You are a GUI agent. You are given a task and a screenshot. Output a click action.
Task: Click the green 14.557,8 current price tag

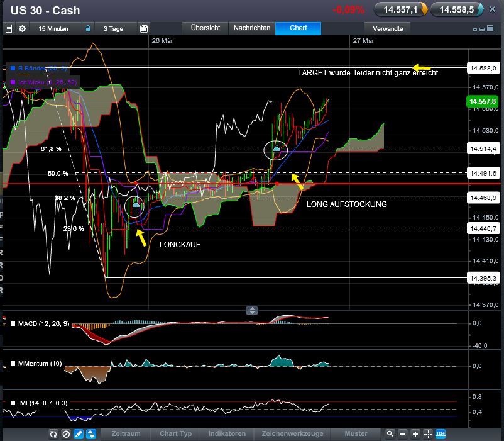click(483, 101)
